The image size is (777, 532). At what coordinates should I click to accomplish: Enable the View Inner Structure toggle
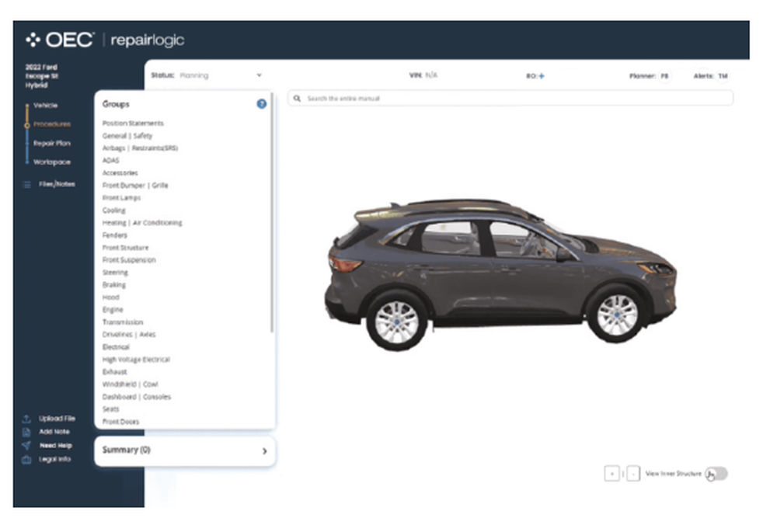[x=716, y=474]
